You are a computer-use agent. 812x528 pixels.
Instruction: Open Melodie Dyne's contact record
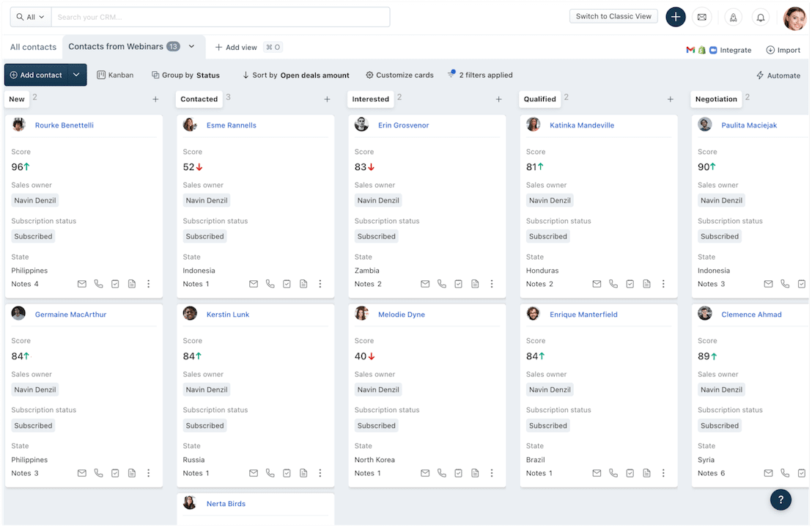pyautogui.click(x=401, y=314)
